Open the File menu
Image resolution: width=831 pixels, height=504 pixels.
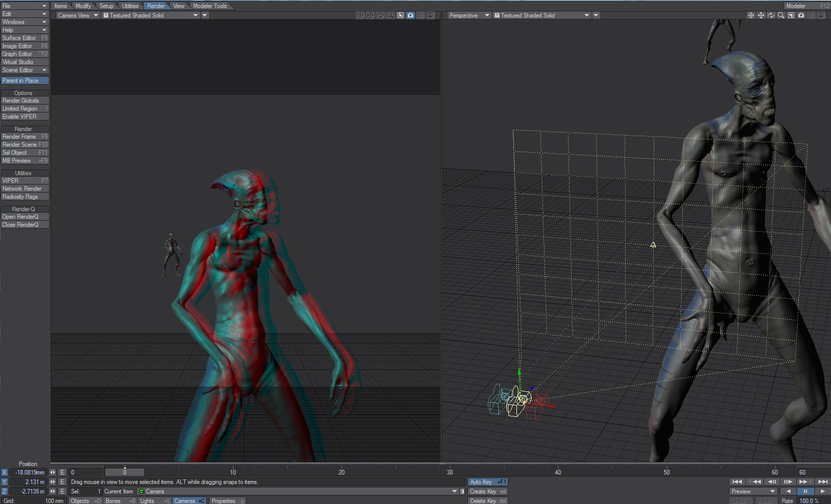[x=24, y=6]
